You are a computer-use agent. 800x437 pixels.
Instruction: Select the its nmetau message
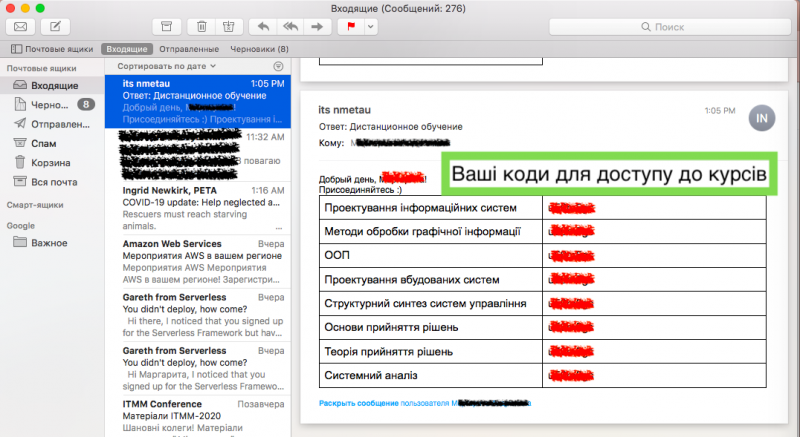click(198, 101)
